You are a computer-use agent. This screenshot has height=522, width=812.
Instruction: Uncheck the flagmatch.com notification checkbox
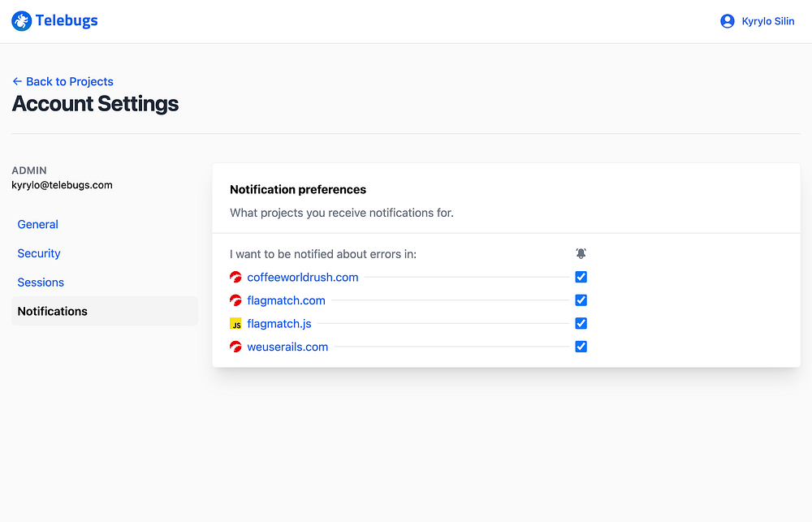pyautogui.click(x=581, y=300)
